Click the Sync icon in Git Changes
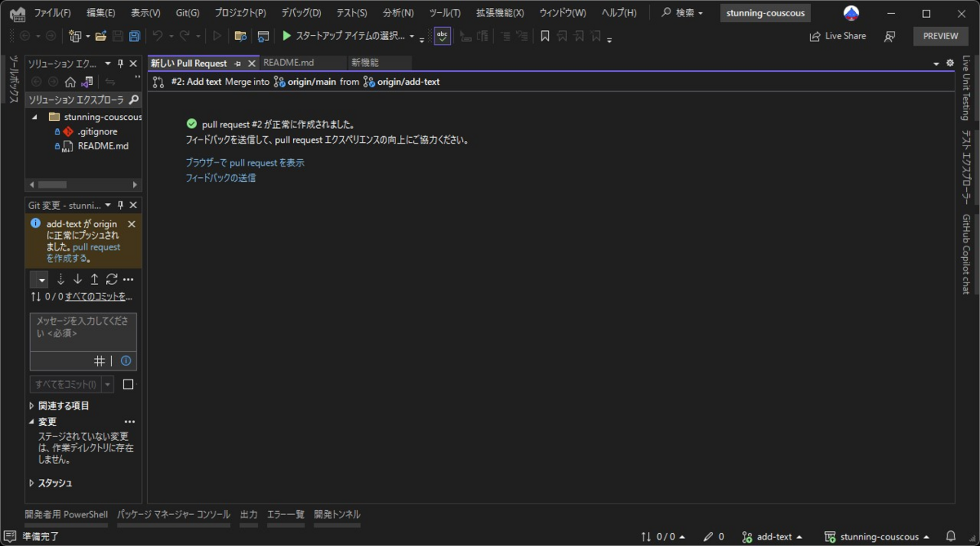This screenshot has width=980, height=546. click(x=111, y=279)
